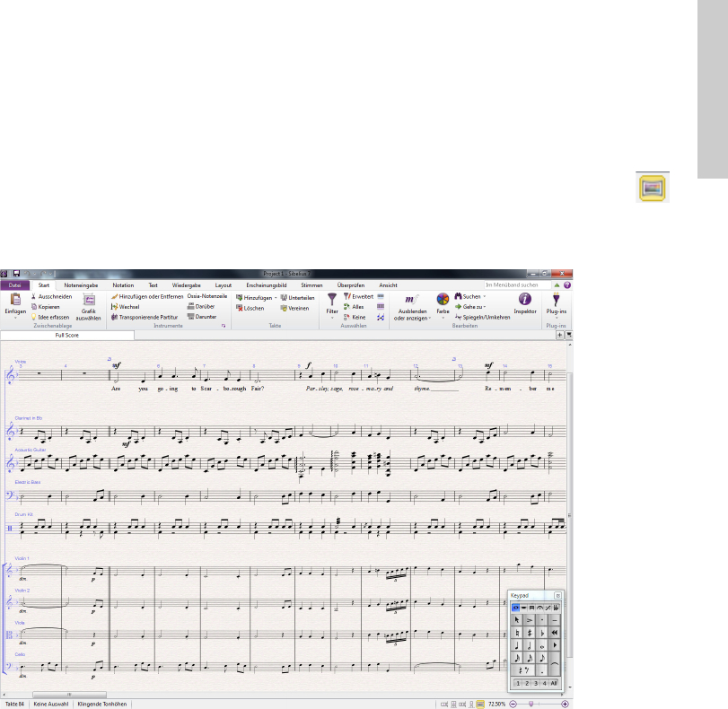Viewport: 728px width, 709px height.
Task: Toggle voice 4 on Keypad
Action: [545, 683]
